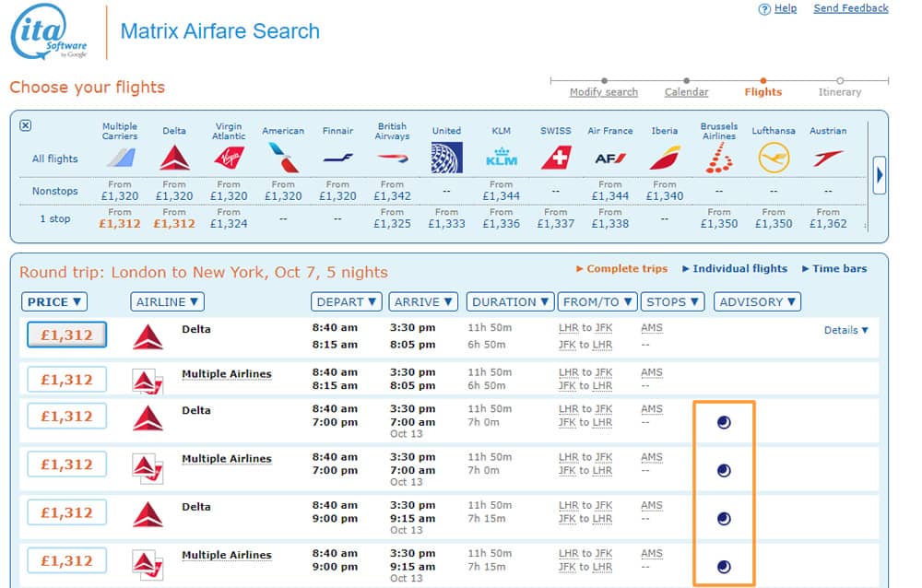Screen dimensions: 922x588
Task: Show more airlines with right arrow
Action: click(880, 174)
